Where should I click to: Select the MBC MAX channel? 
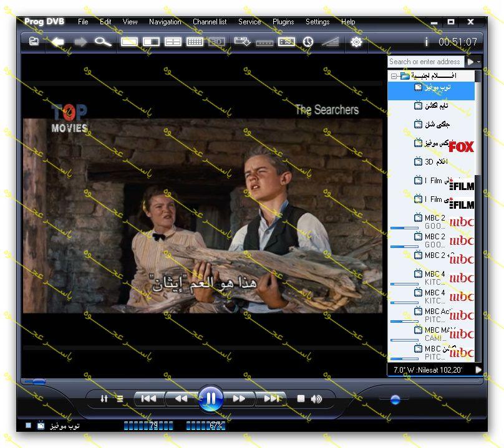pyautogui.click(x=431, y=333)
